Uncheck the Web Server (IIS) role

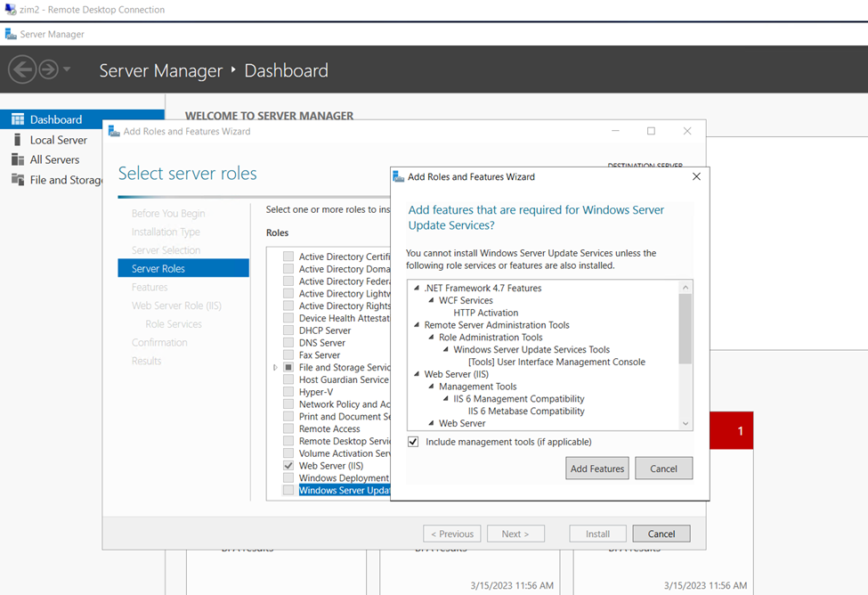[x=288, y=466]
